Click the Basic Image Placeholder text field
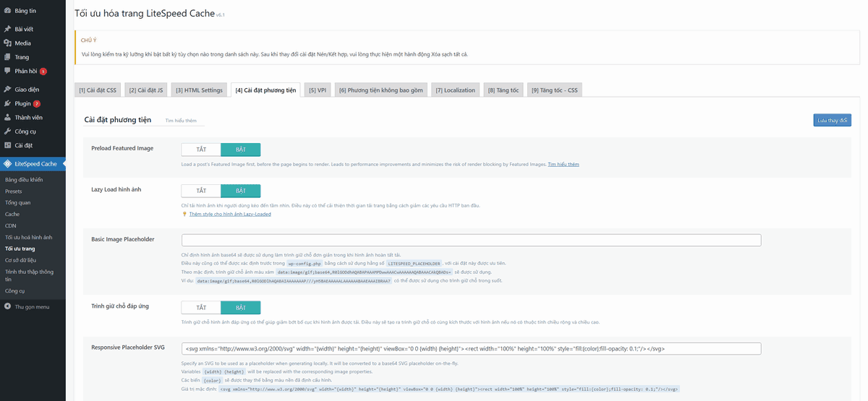 pyautogui.click(x=471, y=240)
